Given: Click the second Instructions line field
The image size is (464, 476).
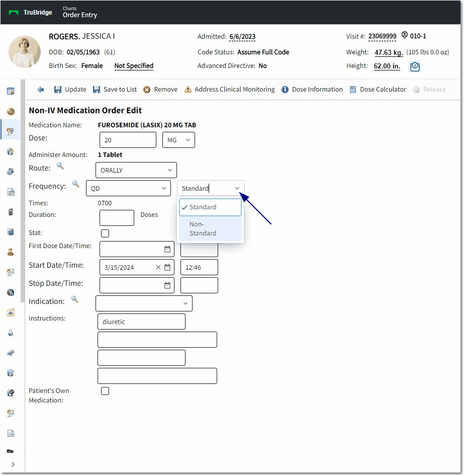Looking at the screenshot, I should 157,340.
